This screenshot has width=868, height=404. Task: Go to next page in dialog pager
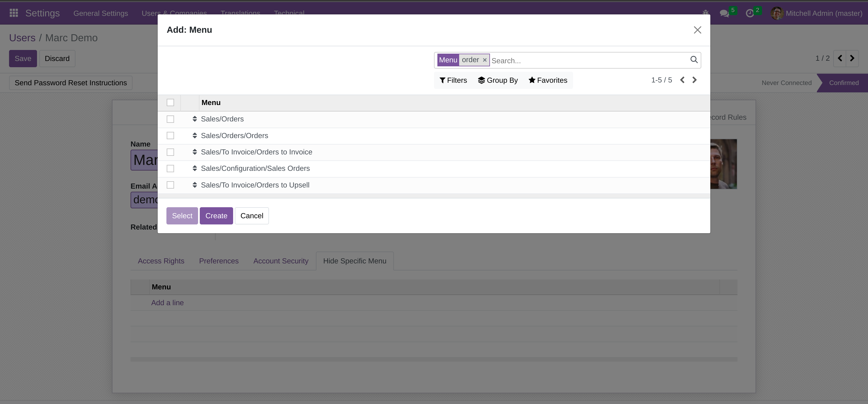coord(695,80)
